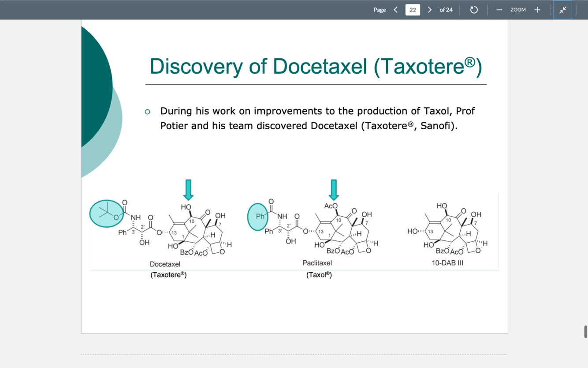Click the "Discovery of Docetaxel" slide title
Viewport: 588px width, 368px height.
316,66
